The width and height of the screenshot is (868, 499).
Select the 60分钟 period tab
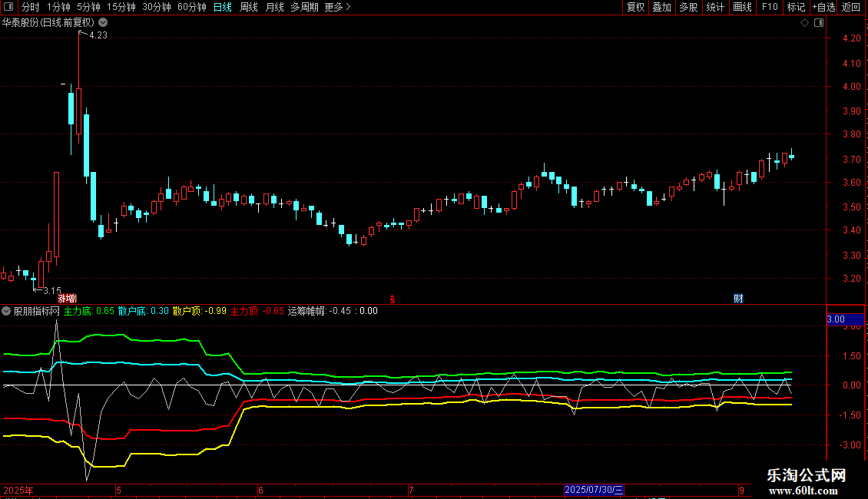(191, 7)
